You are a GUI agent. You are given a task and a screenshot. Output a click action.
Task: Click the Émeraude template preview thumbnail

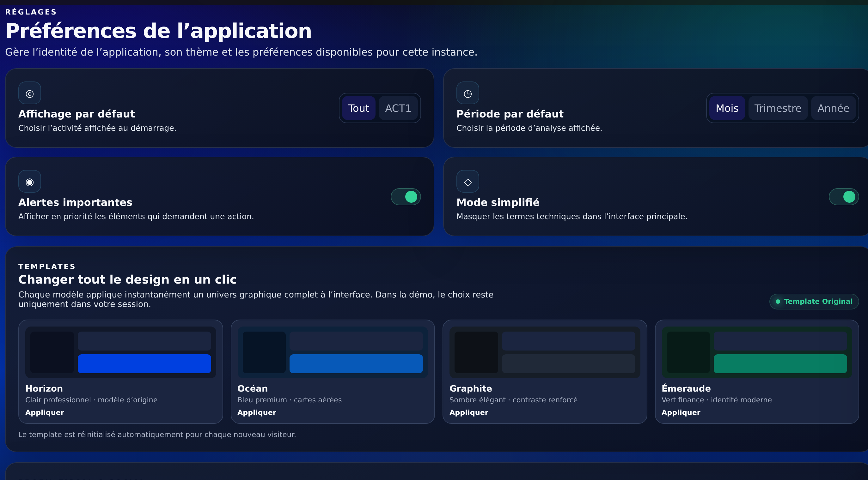pyautogui.click(x=757, y=352)
